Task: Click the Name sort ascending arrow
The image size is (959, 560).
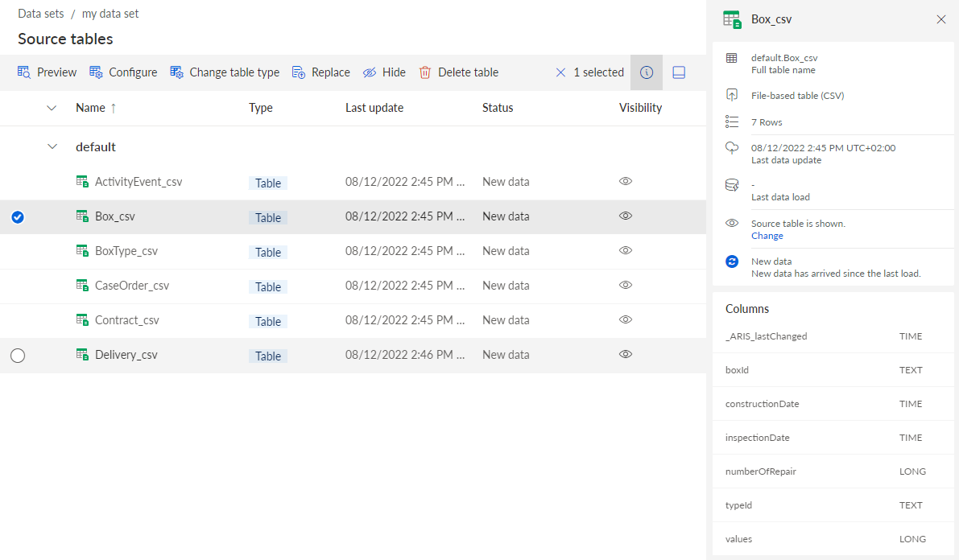Action: tap(114, 108)
